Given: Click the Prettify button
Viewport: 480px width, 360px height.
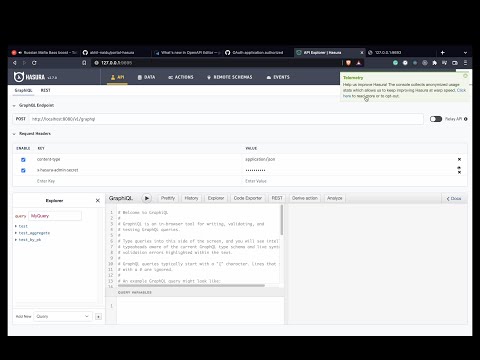Looking at the screenshot, I should click(168, 198).
